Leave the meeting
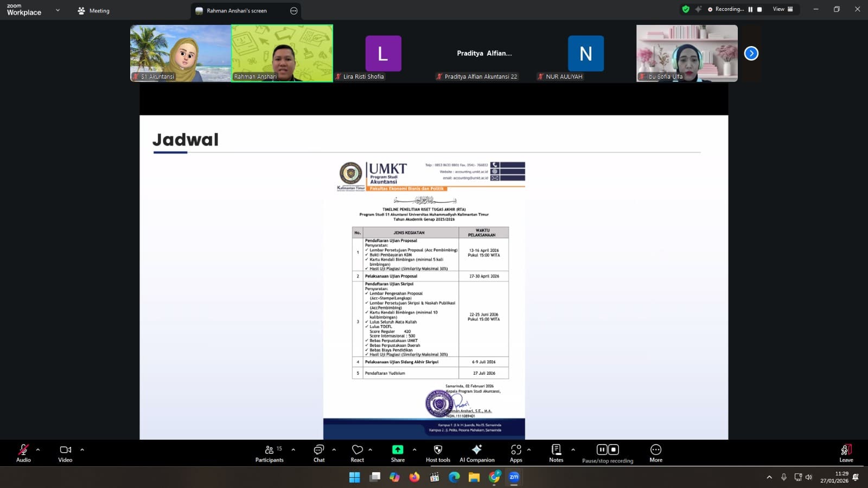The image size is (868, 488). click(846, 453)
